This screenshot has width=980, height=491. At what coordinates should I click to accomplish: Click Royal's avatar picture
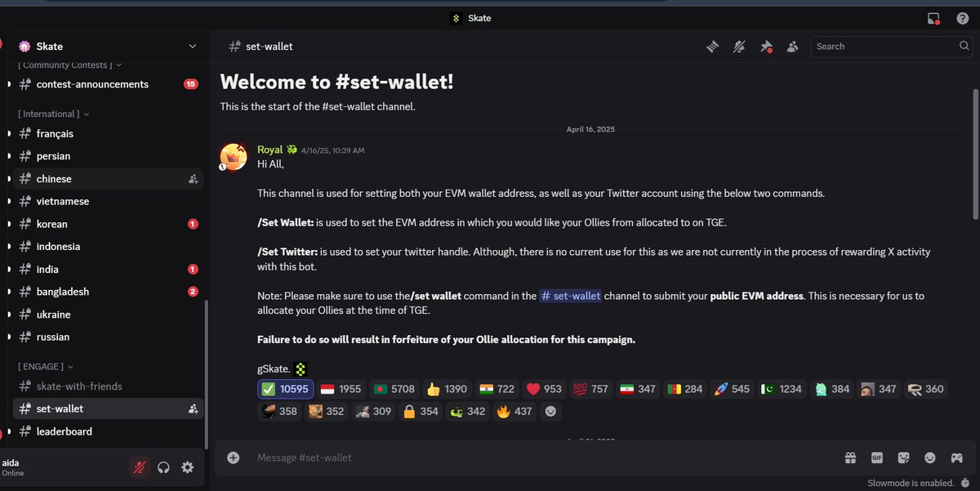[233, 156]
